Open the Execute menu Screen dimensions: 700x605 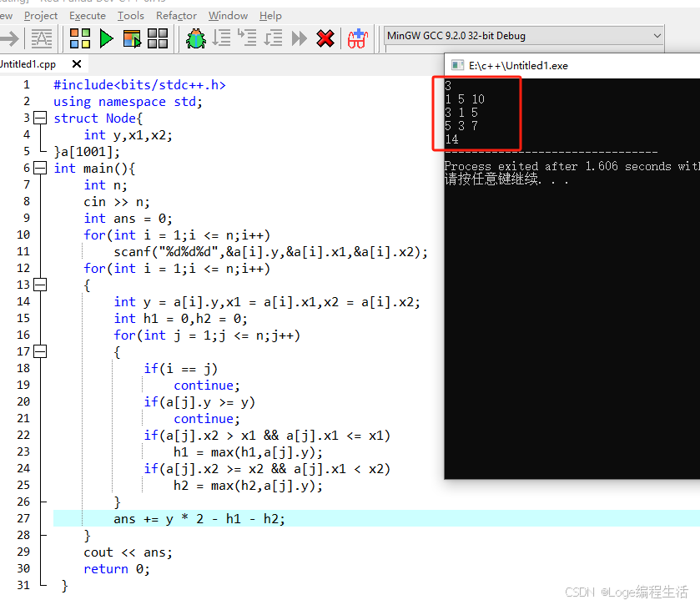88,16
